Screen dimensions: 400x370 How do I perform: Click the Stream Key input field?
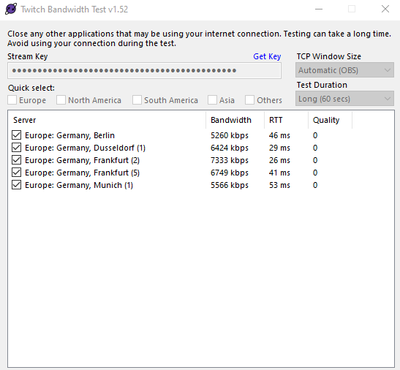coord(144,70)
